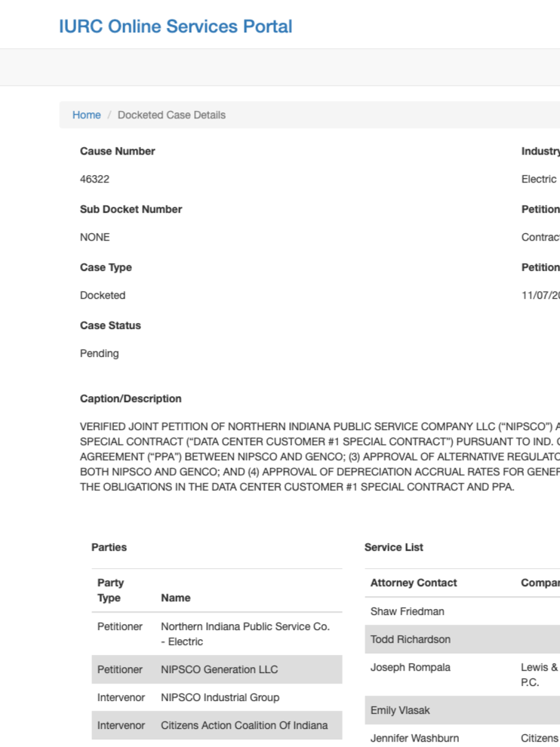Click the Attorney Contact column header
The width and height of the screenshot is (560, 747).
414,583
